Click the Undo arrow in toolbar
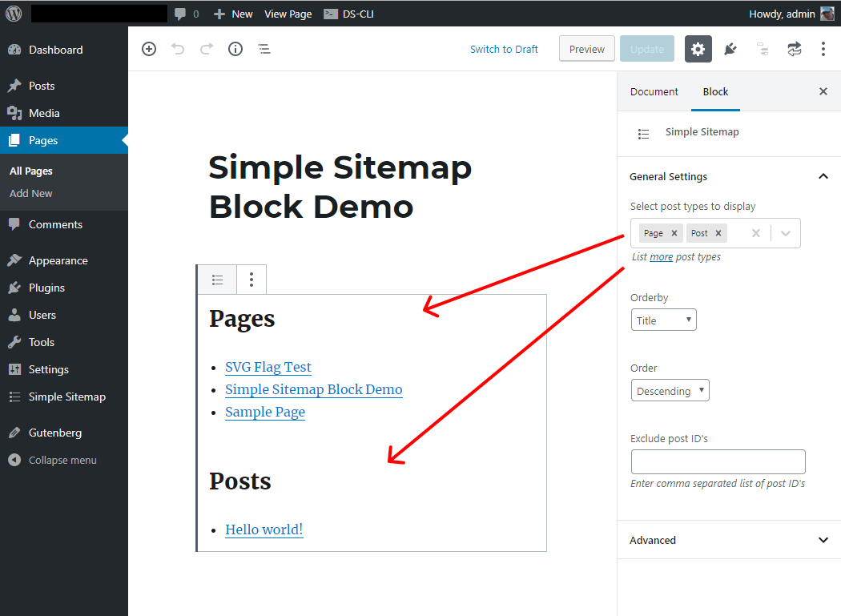 pyautogui.click(x=178, y=49)
